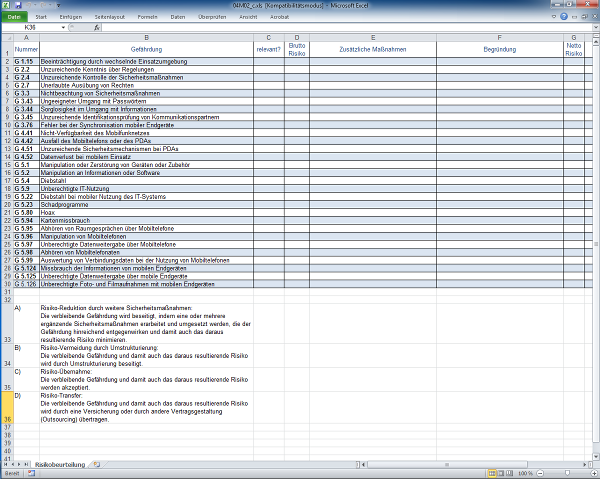The image size is (600, 479).
Task: Click the zoom out minus button
Action: (539, 473)
